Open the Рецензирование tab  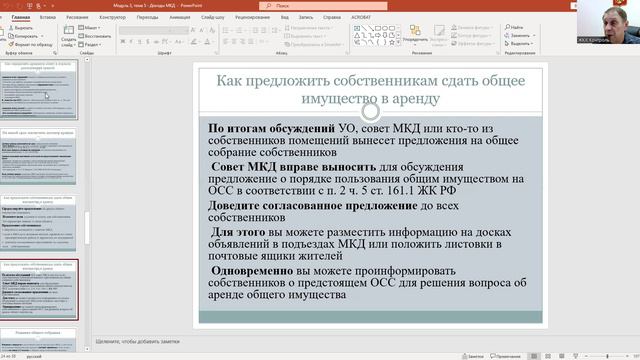pyautogui.click(x=252, y=18)
